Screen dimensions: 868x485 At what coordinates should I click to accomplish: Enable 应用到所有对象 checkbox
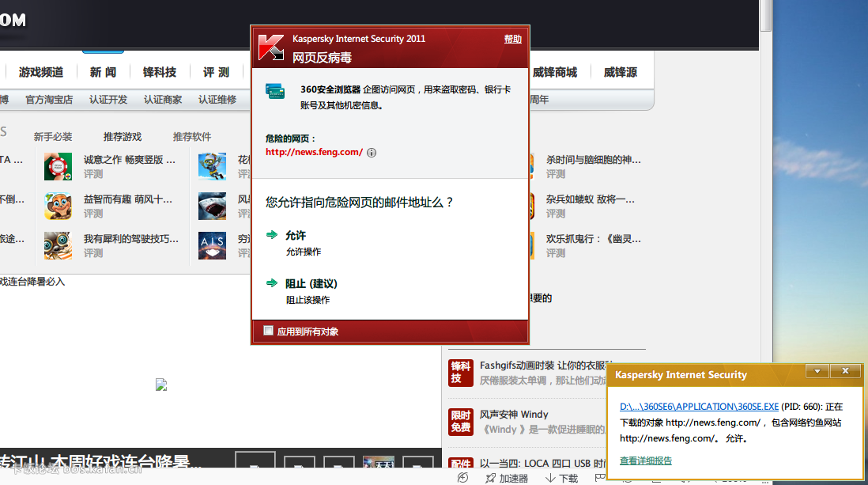coord(269,331)
